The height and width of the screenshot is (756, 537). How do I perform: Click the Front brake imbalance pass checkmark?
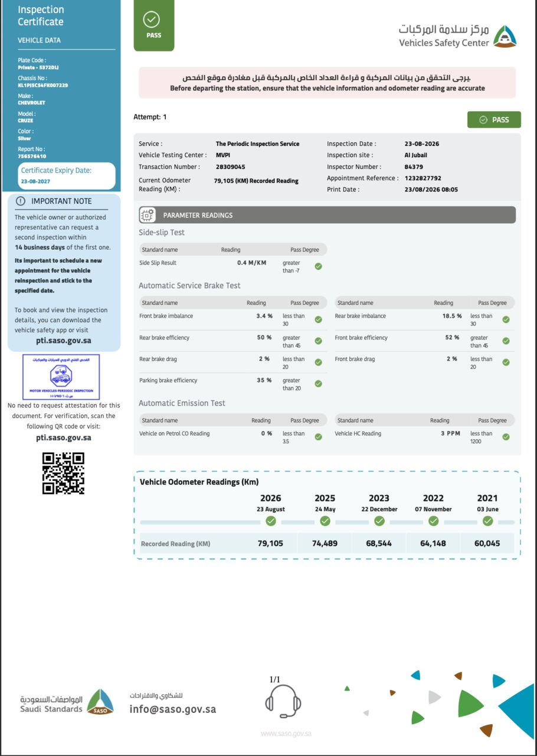pos(318,320)
